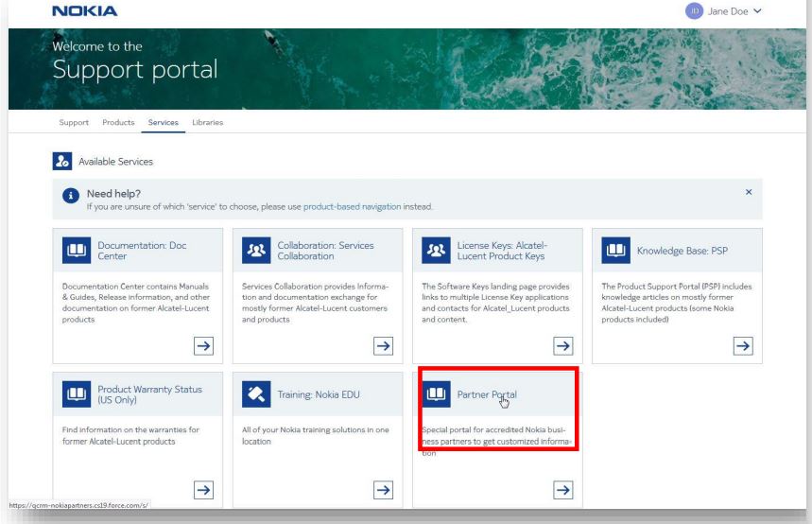This screenshot has height=524, width=812.
Task: Click the Training Nokia EDU icon
Action: [x=256, y=393]
